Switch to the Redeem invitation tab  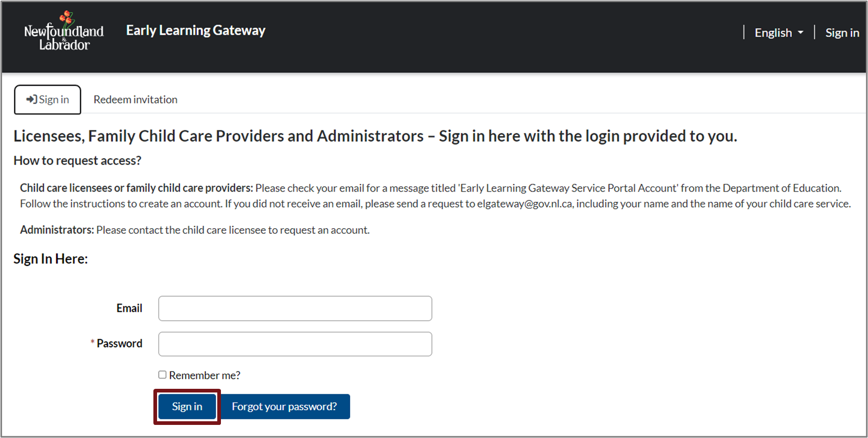click(136, 99)
